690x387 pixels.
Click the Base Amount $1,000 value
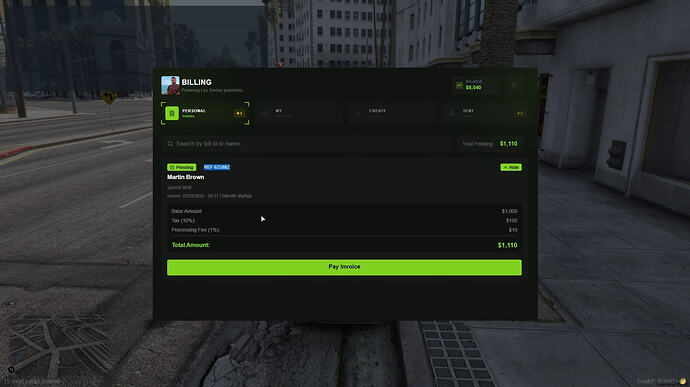(x=510, y=211)
